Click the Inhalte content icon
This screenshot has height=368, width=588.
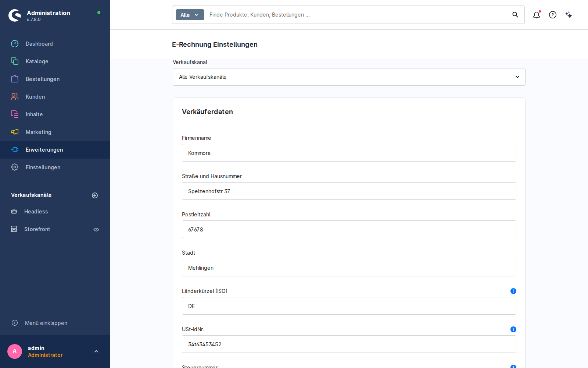click(x=15, y=114)
